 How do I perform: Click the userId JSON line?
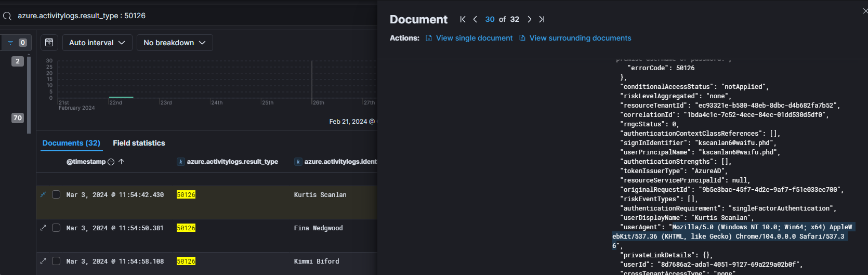711,265
